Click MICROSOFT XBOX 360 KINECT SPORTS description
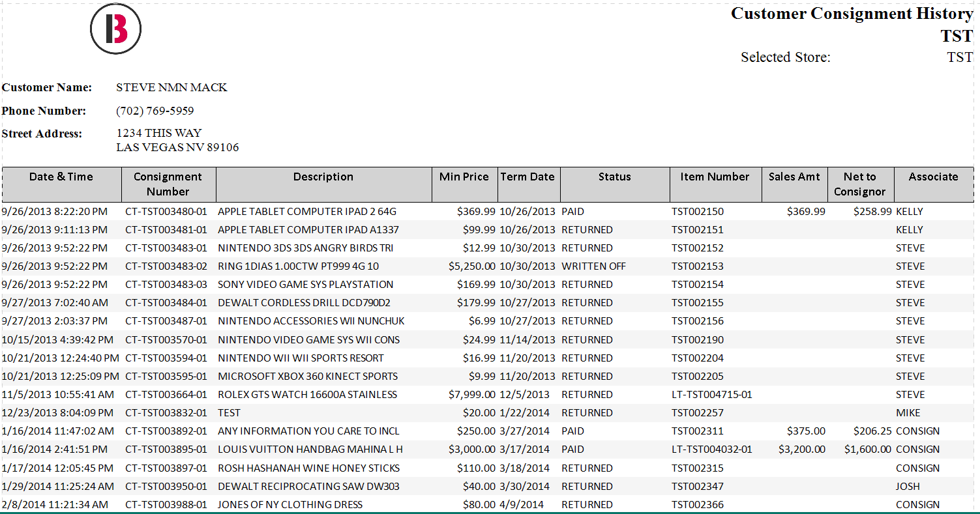This screenshot has width=980, height=514. point(308,377)
